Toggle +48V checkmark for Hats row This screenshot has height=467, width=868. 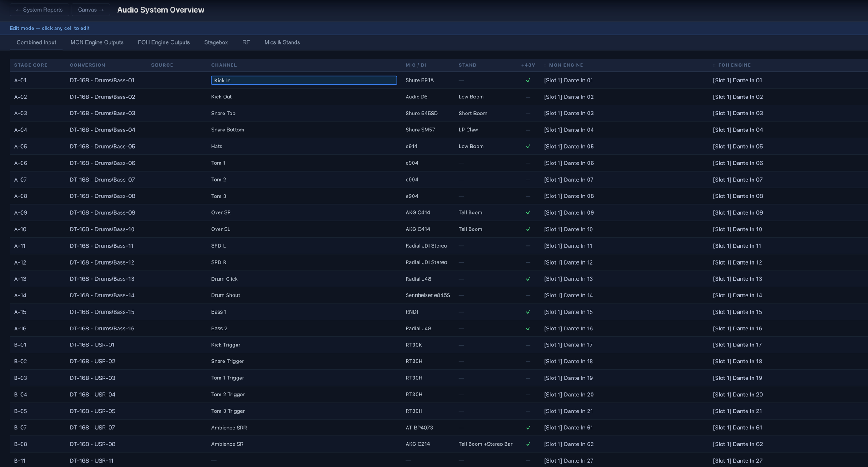coord(528,147)
